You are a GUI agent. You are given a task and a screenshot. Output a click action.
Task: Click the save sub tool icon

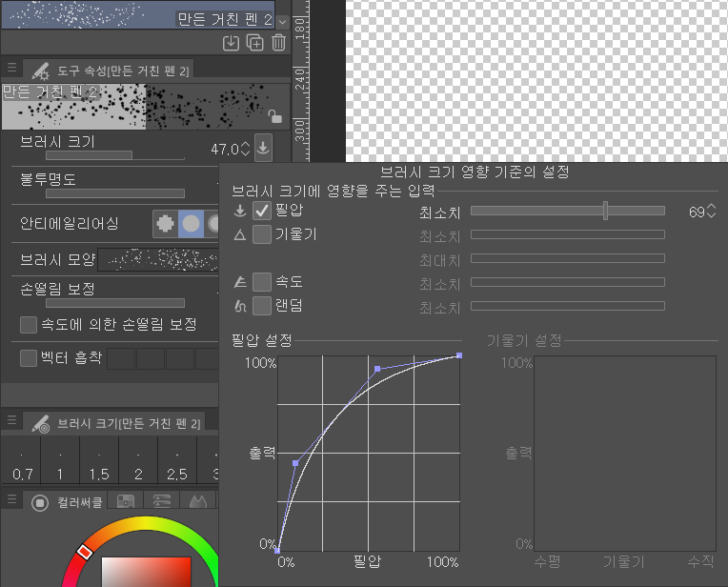(x=231, y=43)
